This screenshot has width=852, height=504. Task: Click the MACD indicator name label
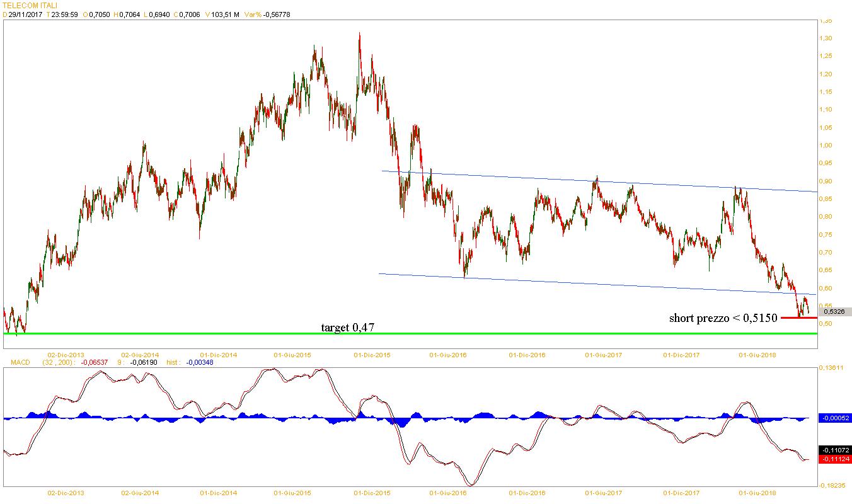[x=16, y=363]
